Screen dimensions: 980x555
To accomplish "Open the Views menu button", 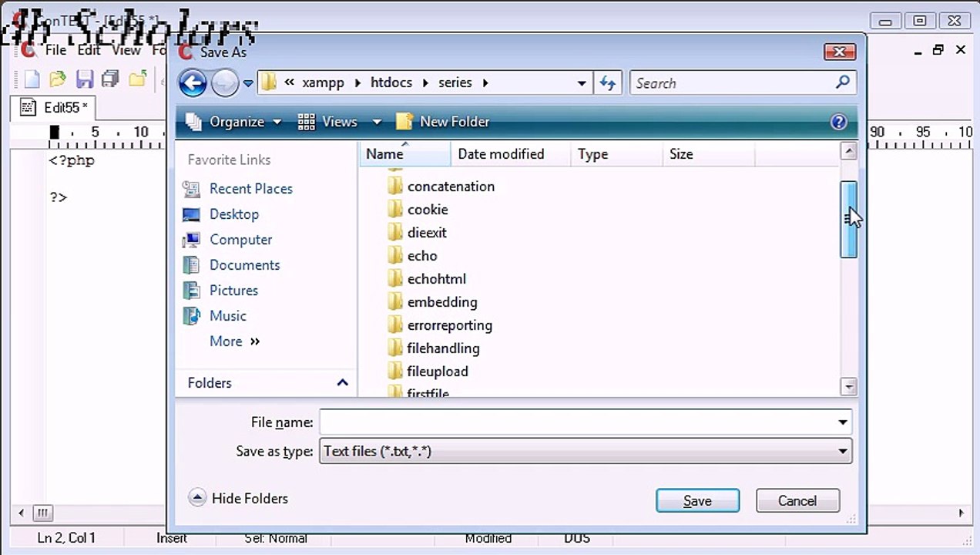I will coord(328,122).
